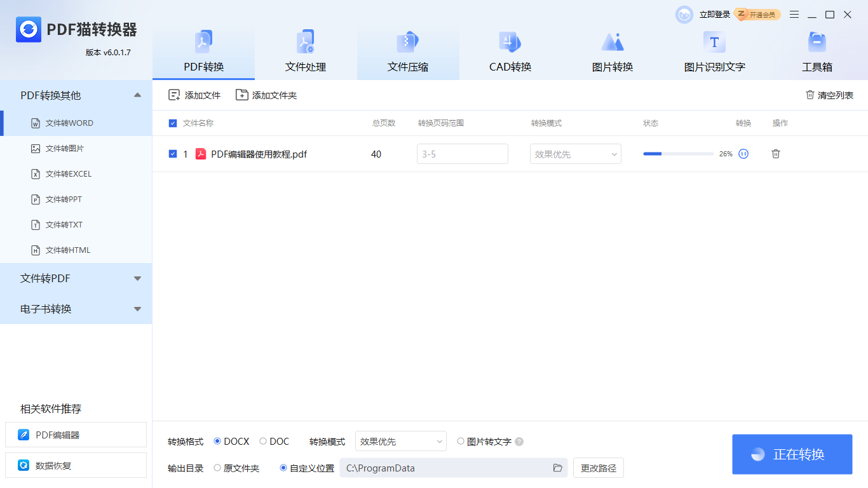The image size is (868, 488).
Task: Expand the 文件转PDF section
Action: click(x=138, y=278)
